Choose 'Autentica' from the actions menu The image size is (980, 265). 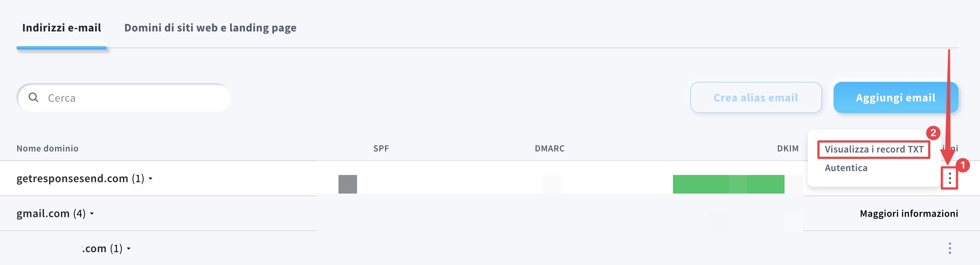(x=846, y=168)
